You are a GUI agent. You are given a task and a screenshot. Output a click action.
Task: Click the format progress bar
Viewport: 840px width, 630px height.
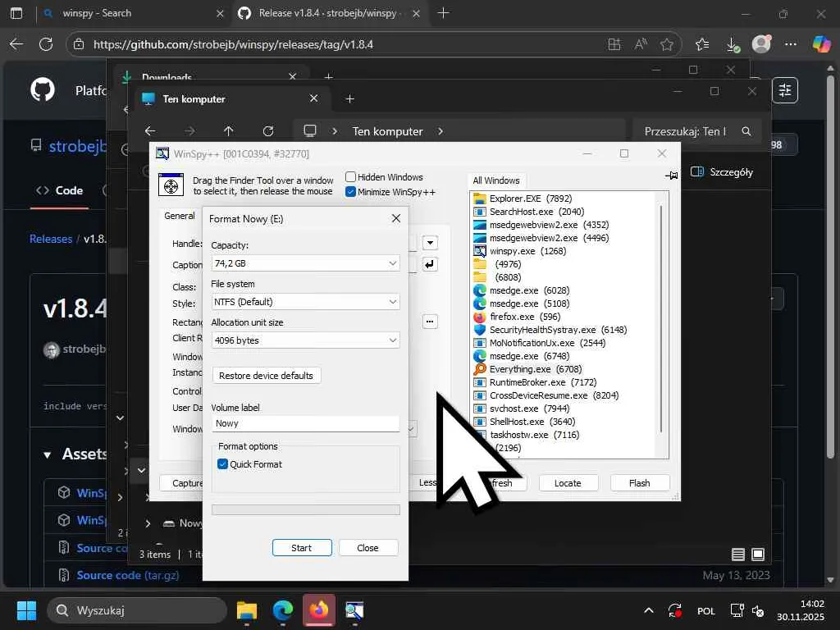[x=305, y=509]
